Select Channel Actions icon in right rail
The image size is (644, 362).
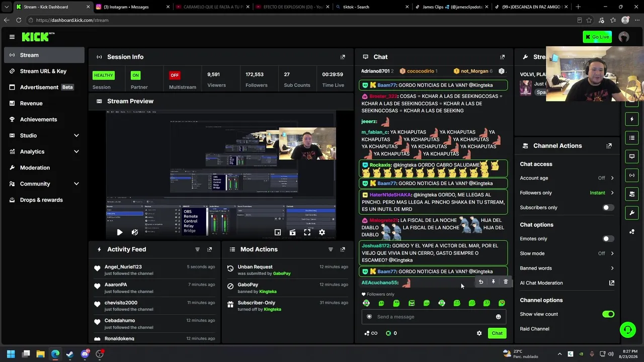632,194
